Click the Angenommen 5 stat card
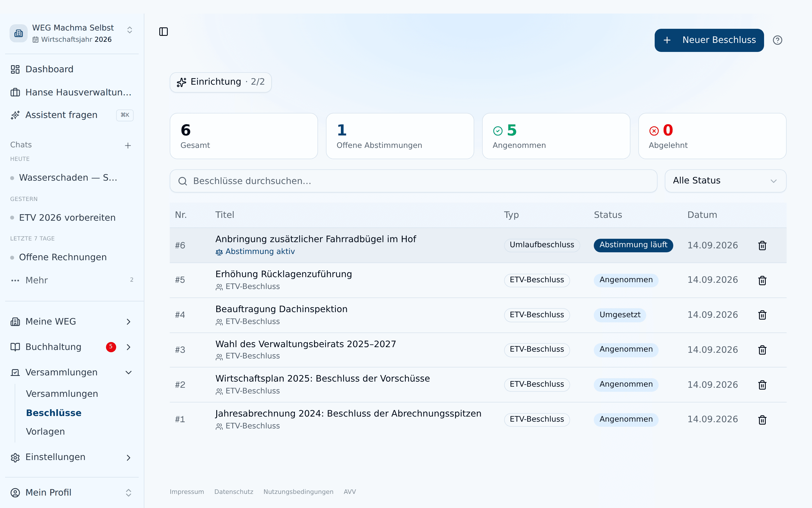Viewport: 812px width, 508px height. pos(556,136)
